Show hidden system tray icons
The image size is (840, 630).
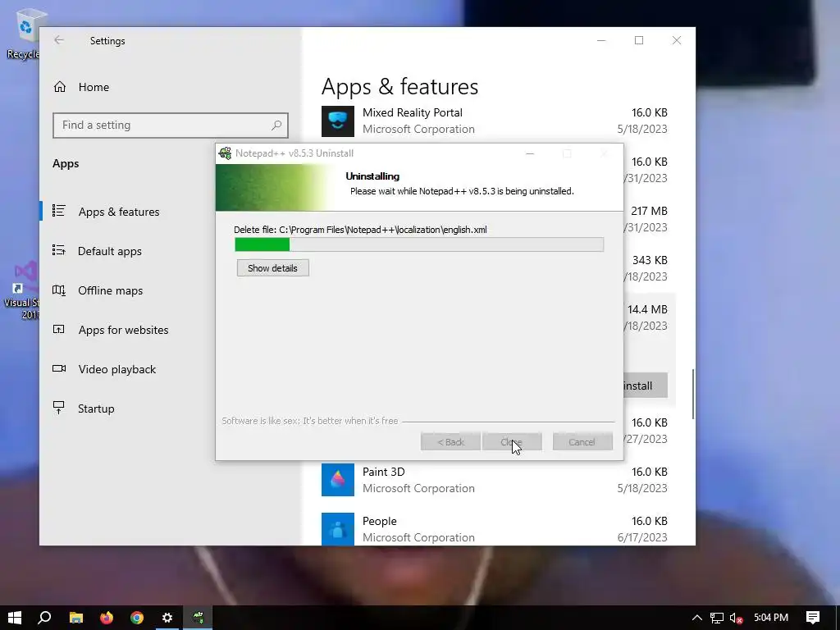[696, 618]
